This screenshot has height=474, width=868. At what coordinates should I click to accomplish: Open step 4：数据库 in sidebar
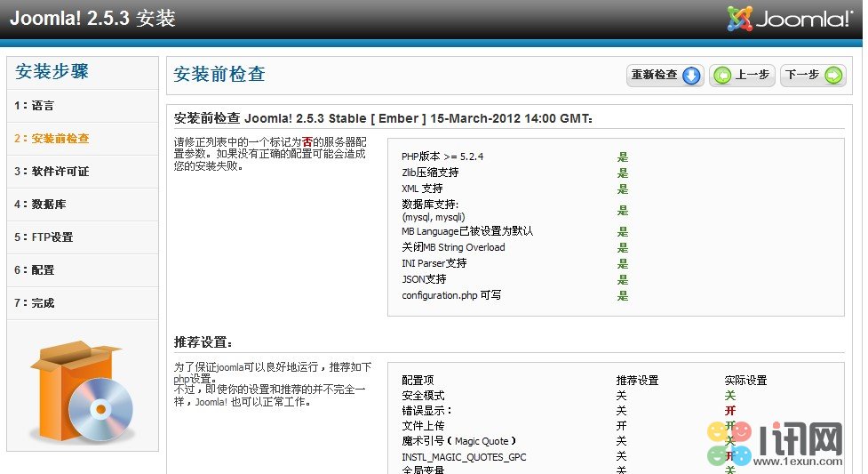click(40, 205)
